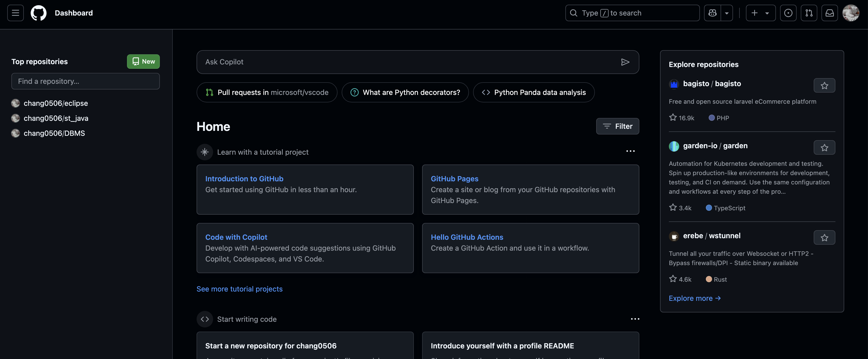Star the bagisto/bagisto repository
This screenshot has width=868, height=359.
[x=824, y=86]
